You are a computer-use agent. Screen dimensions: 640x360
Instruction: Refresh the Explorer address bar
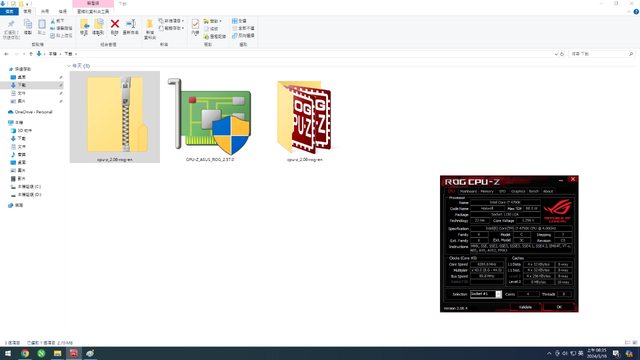tap(562, 54)
